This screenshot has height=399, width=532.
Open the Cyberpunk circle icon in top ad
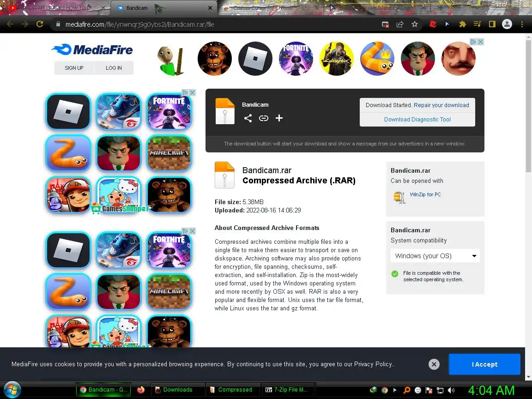pos(337,58)
